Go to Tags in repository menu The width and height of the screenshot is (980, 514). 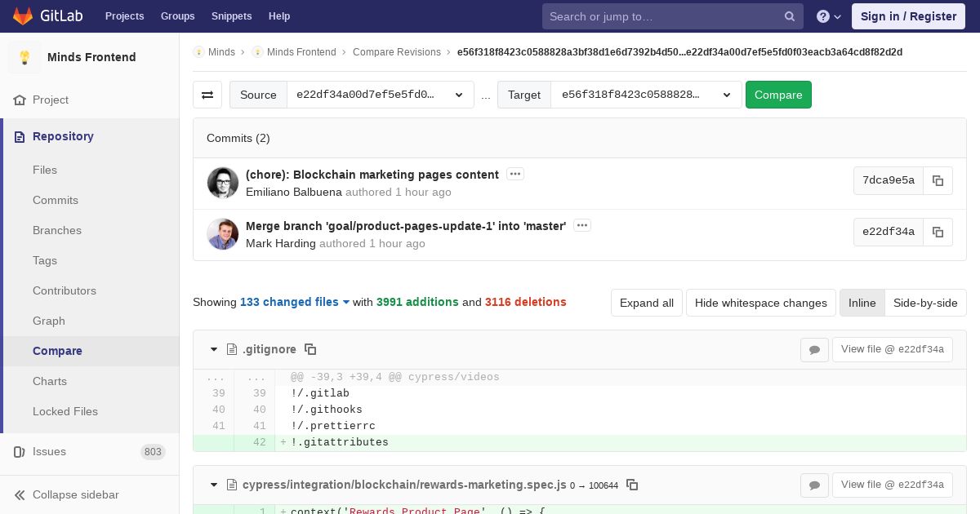45,260
